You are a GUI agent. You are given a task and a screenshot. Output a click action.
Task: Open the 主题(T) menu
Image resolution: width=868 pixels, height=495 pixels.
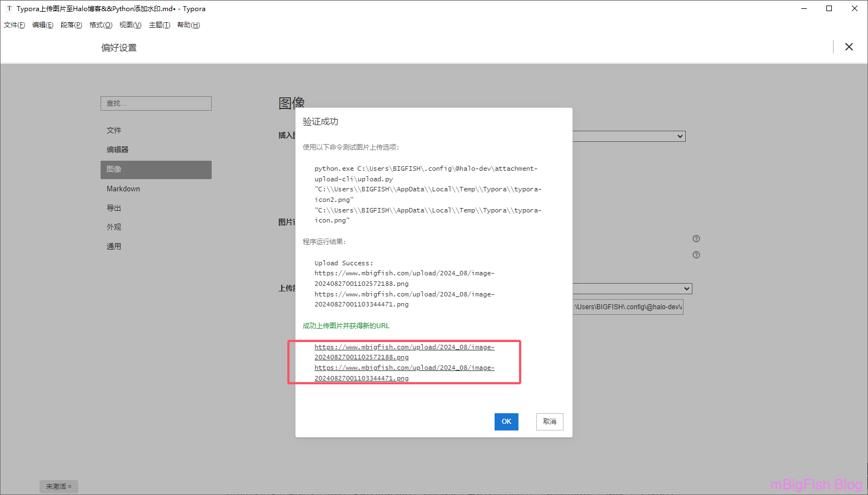click(159, 25)
